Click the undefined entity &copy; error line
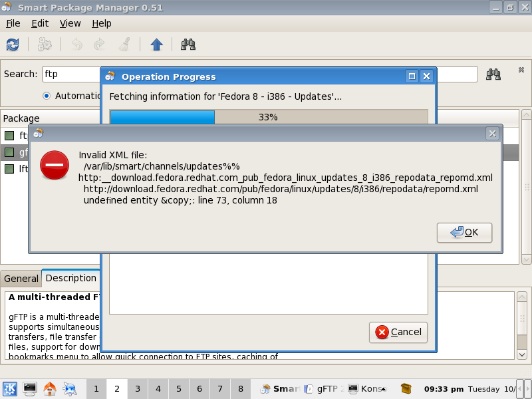Screen dimensions: 532x399 coord(180,200)
